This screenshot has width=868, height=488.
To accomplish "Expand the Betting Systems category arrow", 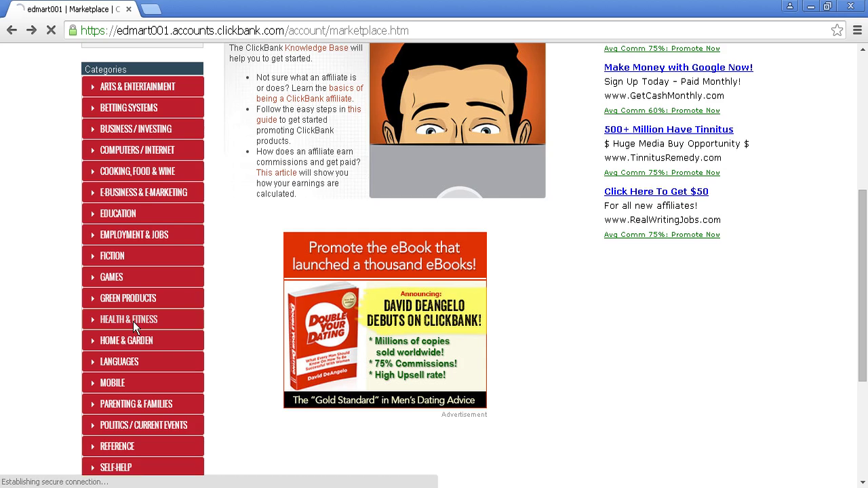I will [93, 108].
